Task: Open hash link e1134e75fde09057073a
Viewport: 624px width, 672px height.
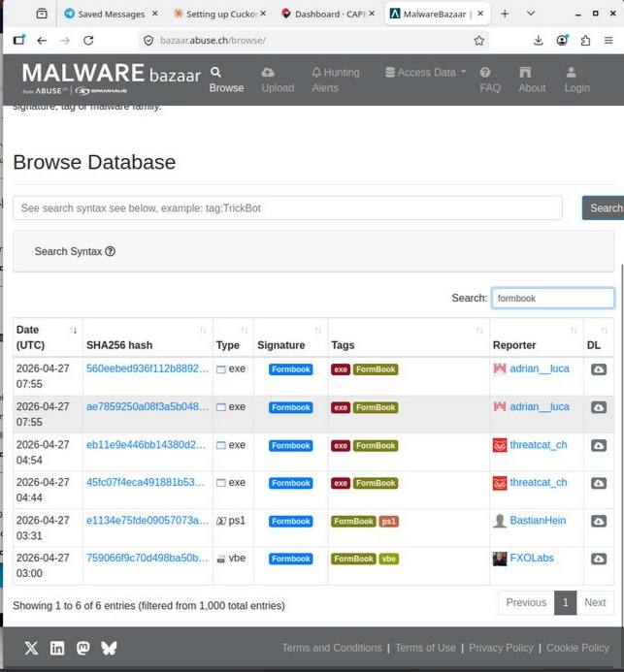Action: click(x=148, y=521)
